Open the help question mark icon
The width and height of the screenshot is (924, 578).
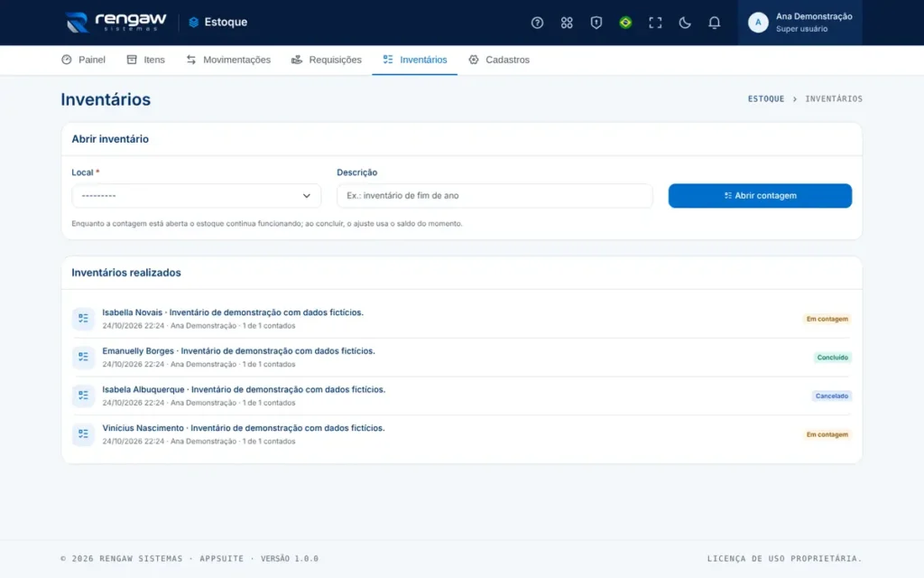pos(537,23)
